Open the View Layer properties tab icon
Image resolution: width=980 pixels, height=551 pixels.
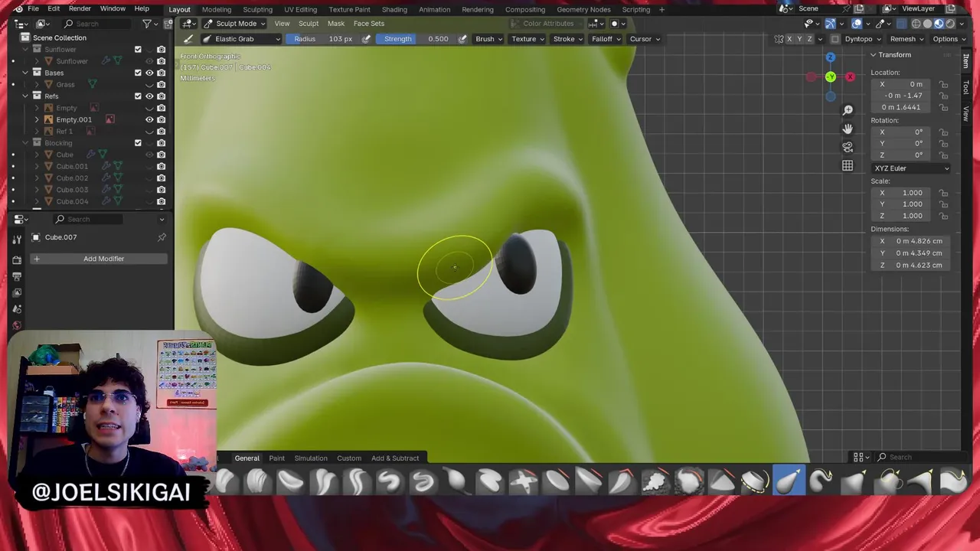(x=17, y=293)
